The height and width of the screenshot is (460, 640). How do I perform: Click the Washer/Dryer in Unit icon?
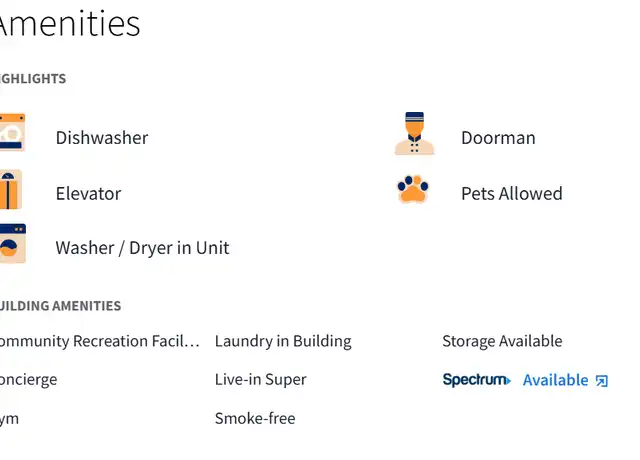(13, 243)
